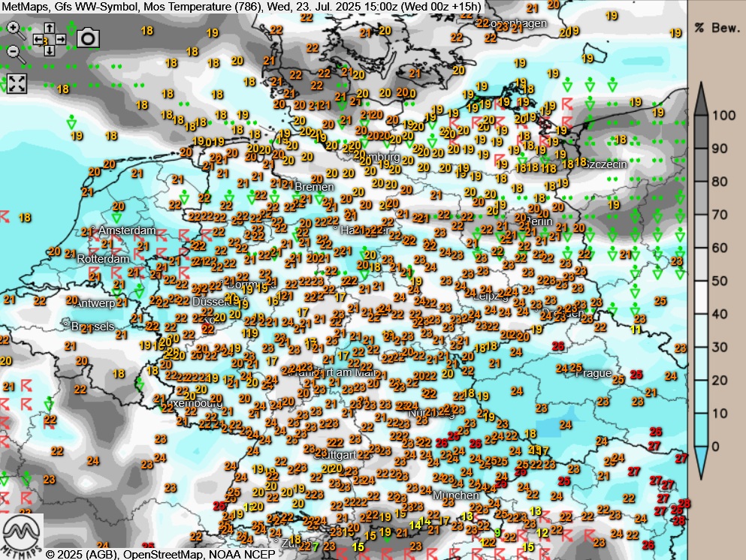Enter fullscreen with the expand arrows icon
Viewport: 746px width, 560px height.
(x=17, y=83)
